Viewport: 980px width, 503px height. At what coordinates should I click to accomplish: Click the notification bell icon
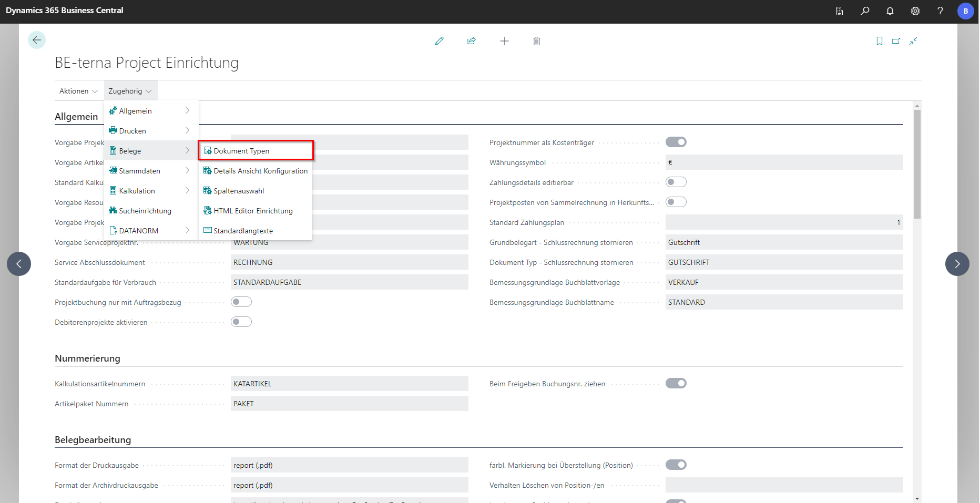pyautogui.click(x=890, y=11)
